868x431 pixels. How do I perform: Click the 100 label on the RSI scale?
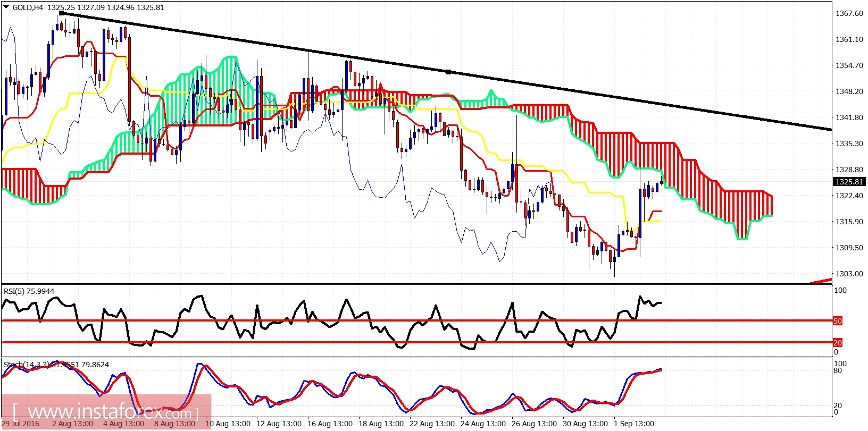pyautogui.click(x=840, y=290)
